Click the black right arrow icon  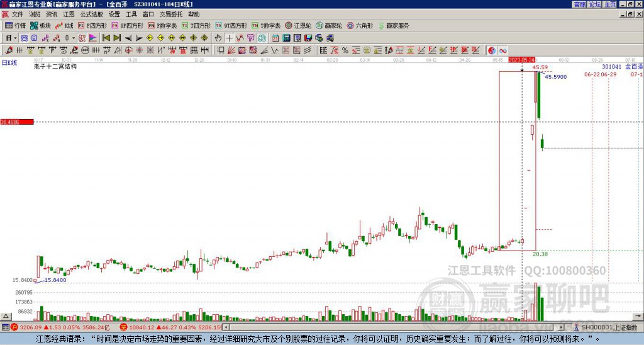tap(139, 38)
